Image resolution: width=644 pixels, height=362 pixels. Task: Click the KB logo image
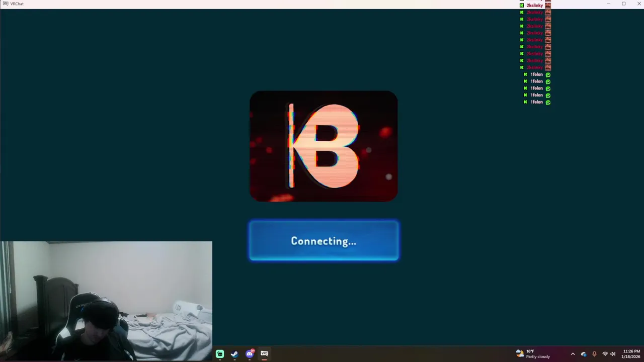click(324, 146)
